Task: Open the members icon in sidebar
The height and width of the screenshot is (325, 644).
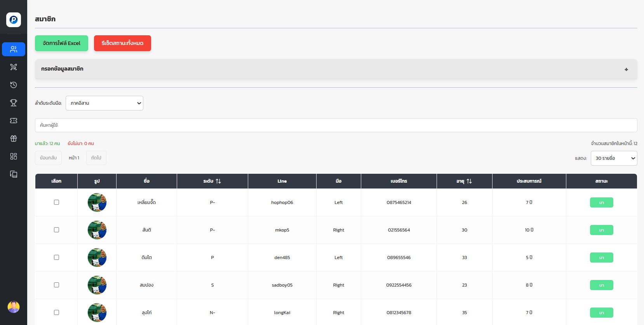Action: click(x=14, y=49)
